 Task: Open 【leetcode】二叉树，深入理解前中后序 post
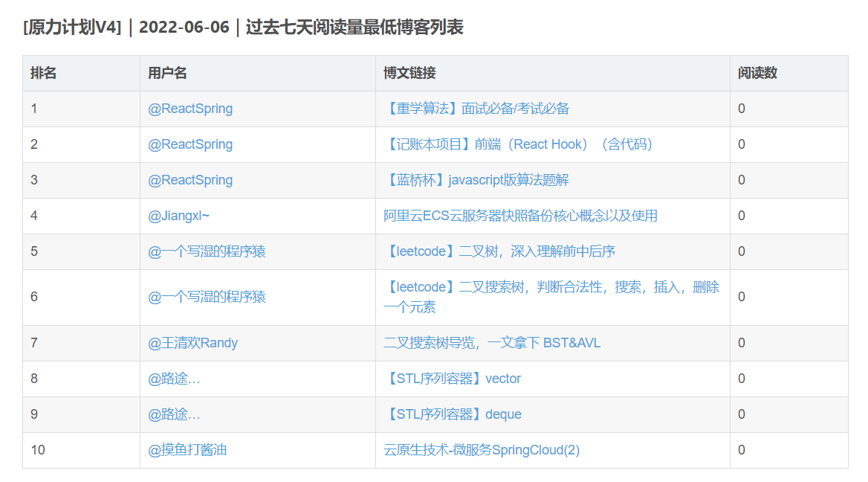click(499, 251)
